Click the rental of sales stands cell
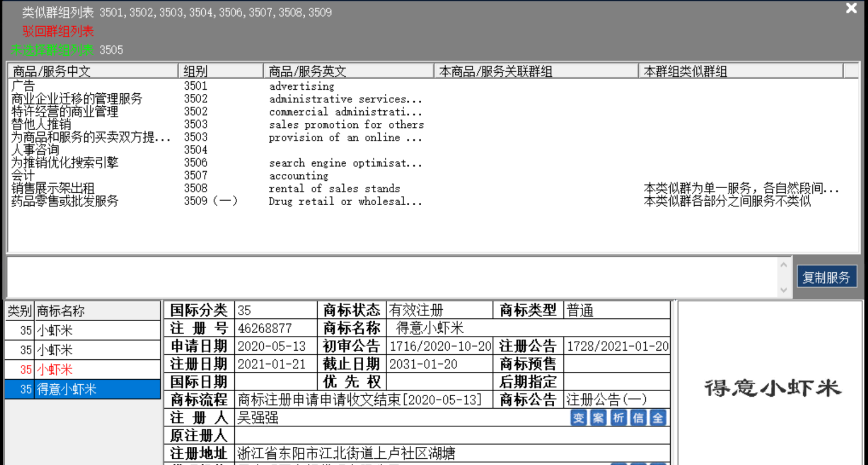Viewport: 868px width, 465px height. click(x=334, y=189)
